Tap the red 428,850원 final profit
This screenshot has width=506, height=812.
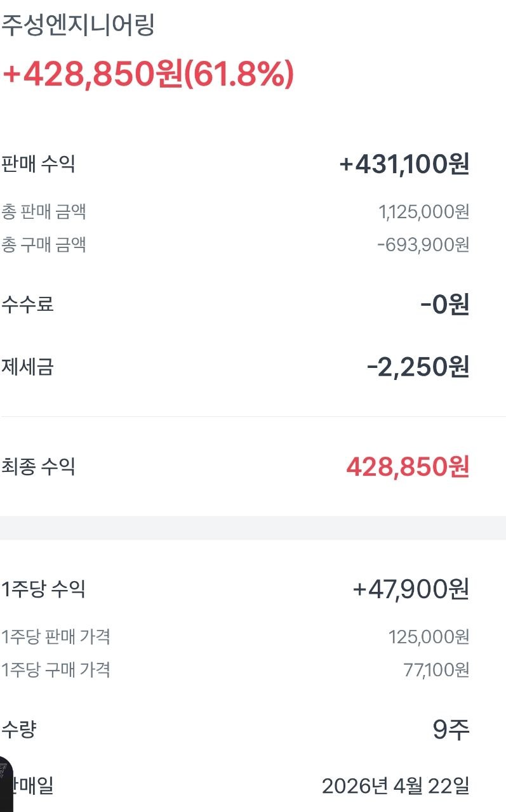point(408,468)
